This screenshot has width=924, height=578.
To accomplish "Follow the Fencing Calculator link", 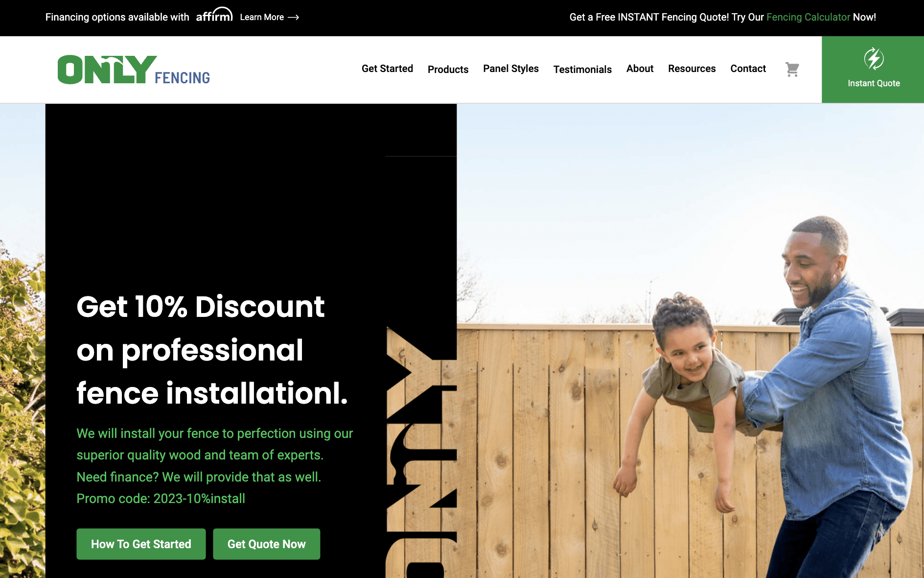I will tap(808, 17).
